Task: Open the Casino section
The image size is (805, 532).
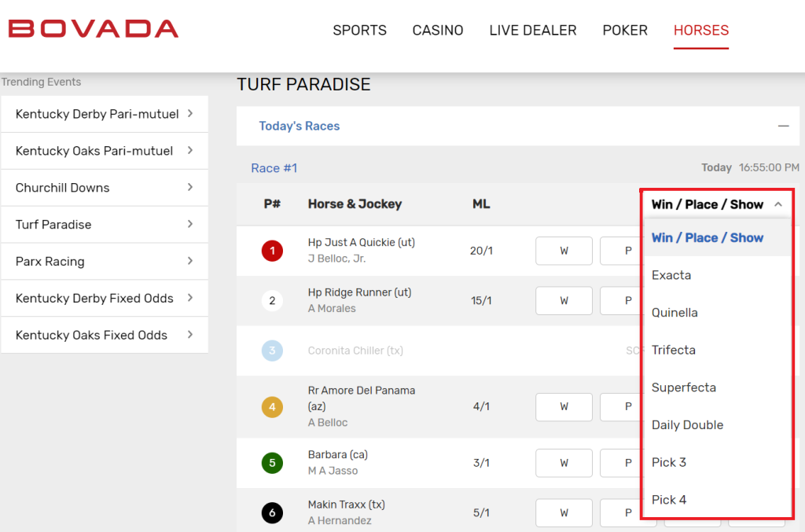Action: 438,31
